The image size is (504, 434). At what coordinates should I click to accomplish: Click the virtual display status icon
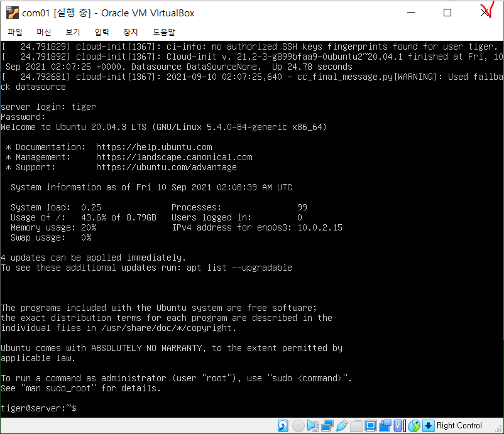(371, 426)
